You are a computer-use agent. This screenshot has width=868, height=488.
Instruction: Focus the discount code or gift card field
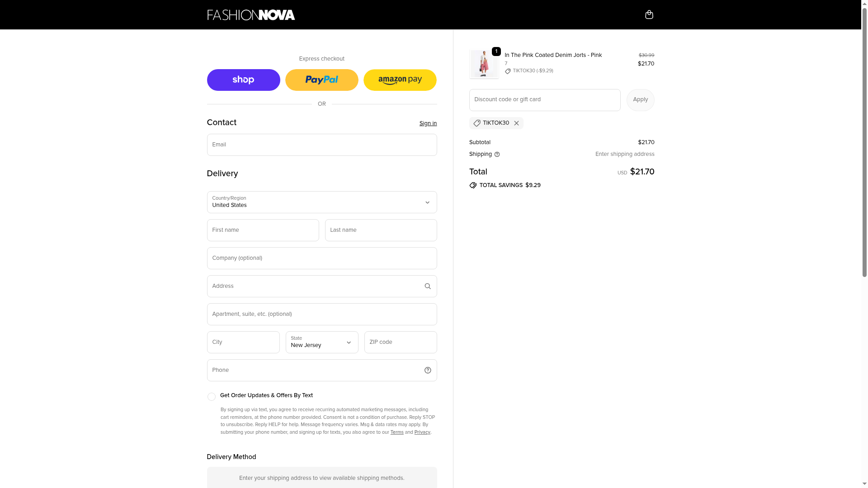(544, 100)
